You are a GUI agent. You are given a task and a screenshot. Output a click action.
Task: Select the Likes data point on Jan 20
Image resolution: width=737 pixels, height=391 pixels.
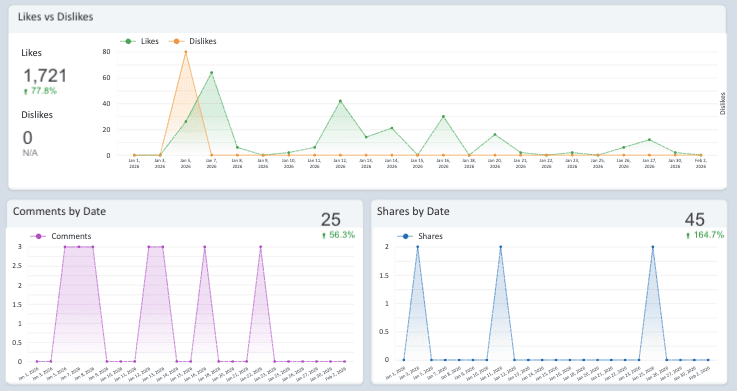point(494,134)
